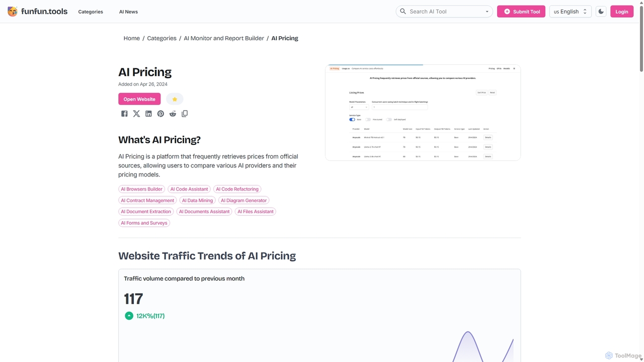
Task: Click the search magnifier icon
Action: click(x=403, y=11)
